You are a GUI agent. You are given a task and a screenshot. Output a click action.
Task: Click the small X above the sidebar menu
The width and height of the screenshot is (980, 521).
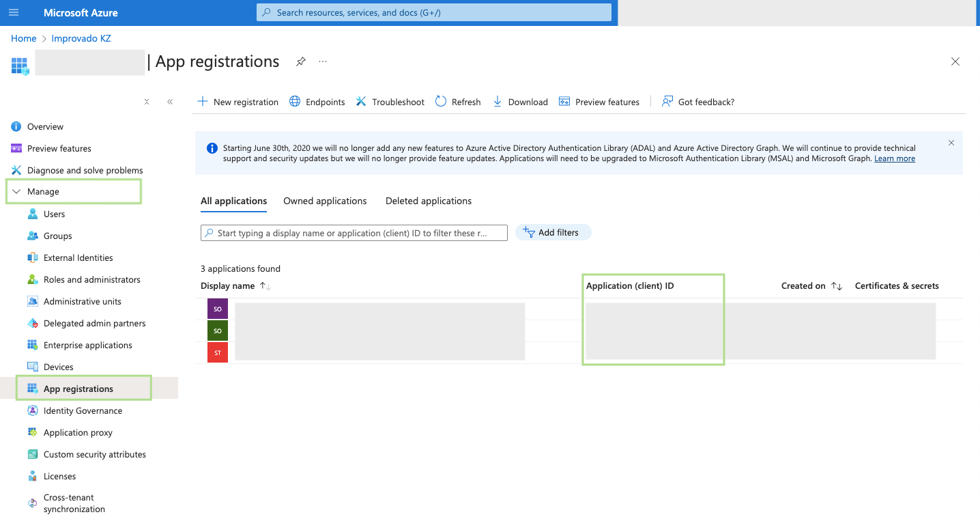point(147,102)
